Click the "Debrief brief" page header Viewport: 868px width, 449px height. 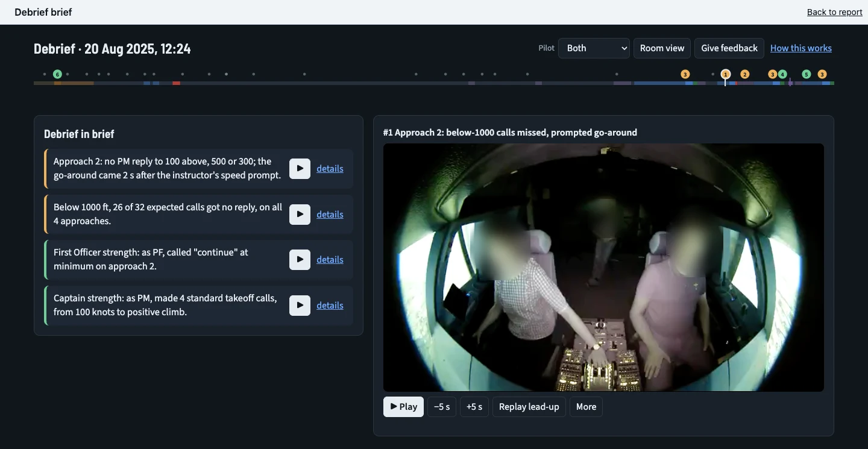43,12
